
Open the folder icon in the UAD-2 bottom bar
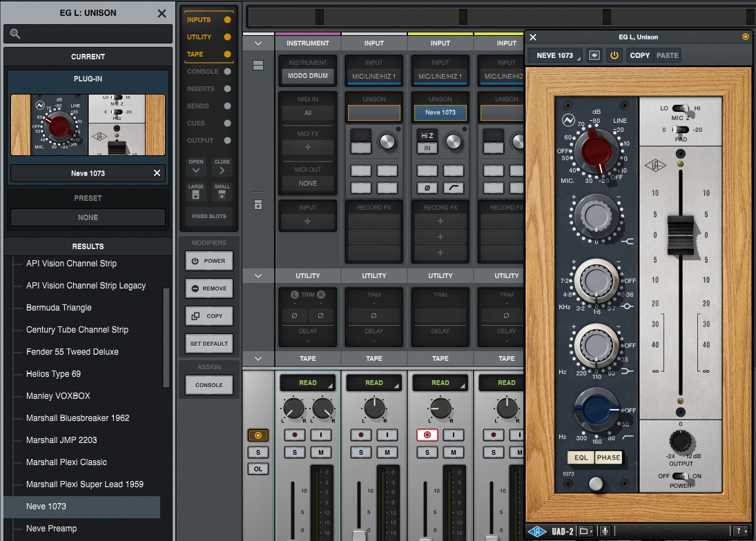click(584, 531)
